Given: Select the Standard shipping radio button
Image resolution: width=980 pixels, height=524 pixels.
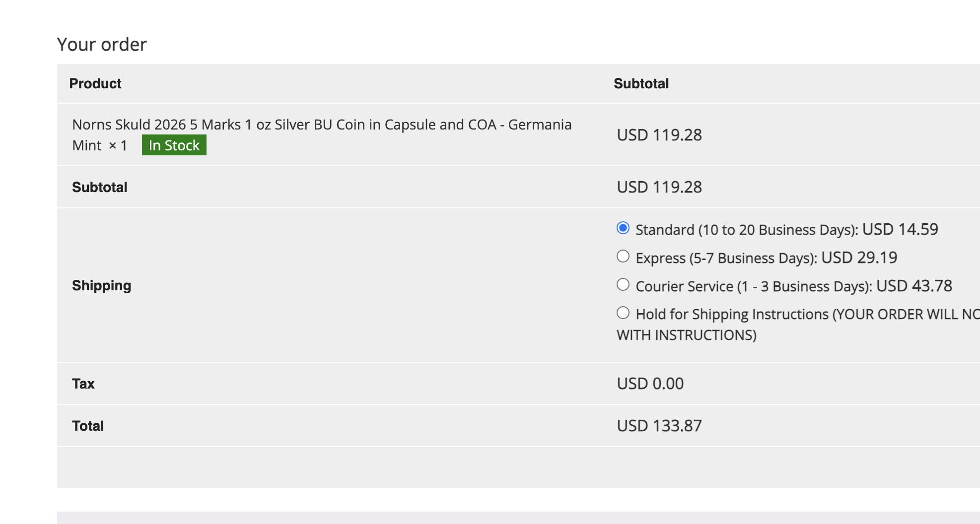Looking at the screenshot, I should [623, 228].
